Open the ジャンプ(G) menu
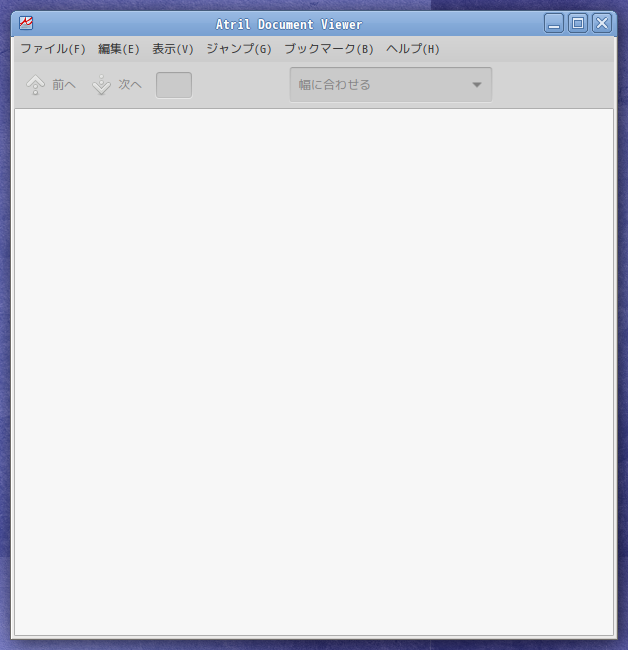 (239, 49)
